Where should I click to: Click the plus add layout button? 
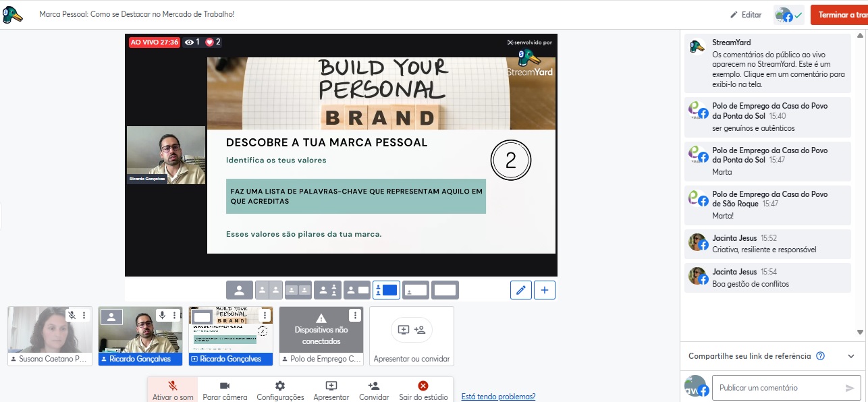[545, 290]
